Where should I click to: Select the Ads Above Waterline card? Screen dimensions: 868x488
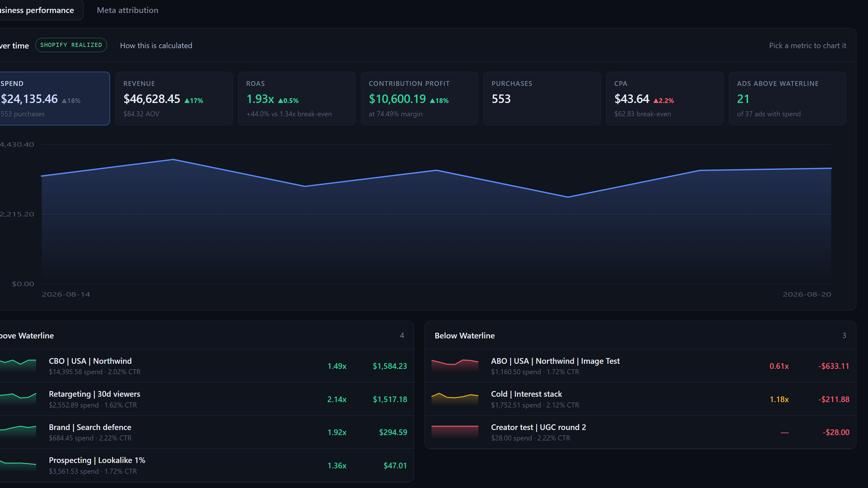pyautogui.click(x=788, y=99)
